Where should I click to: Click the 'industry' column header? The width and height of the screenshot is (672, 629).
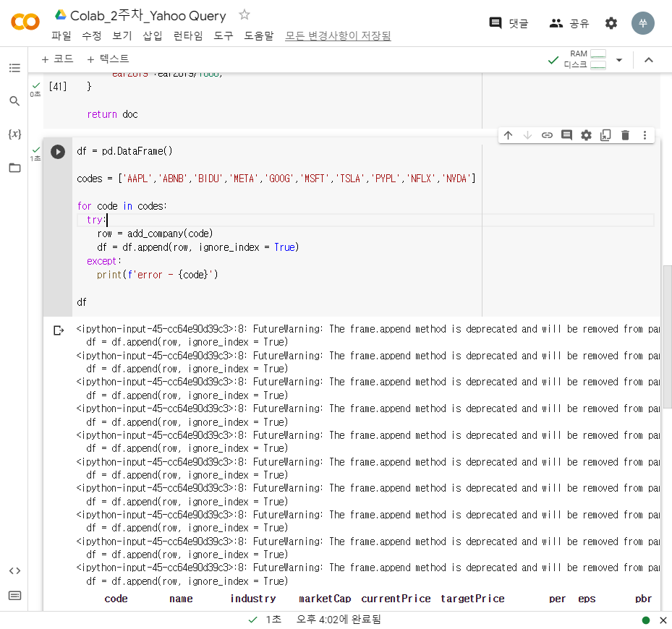pyautogui.click(x=253, y=599)
